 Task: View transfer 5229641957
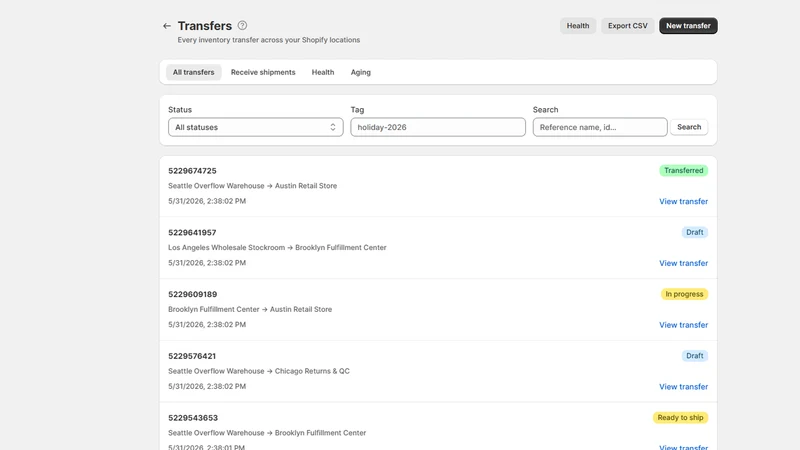(683, 263)
